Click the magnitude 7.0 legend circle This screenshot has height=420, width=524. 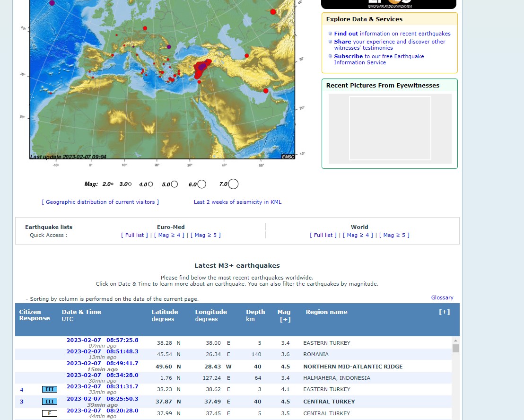tap(233, 184)
